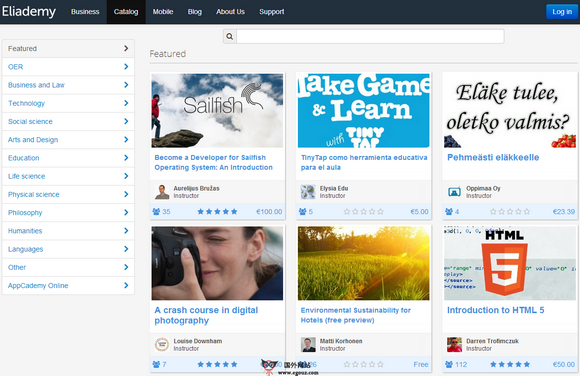Image resolution: width=580 pixels, height=376 pixels.
Task: Expand Social science chevron
Action: click(x=126, y=121)
